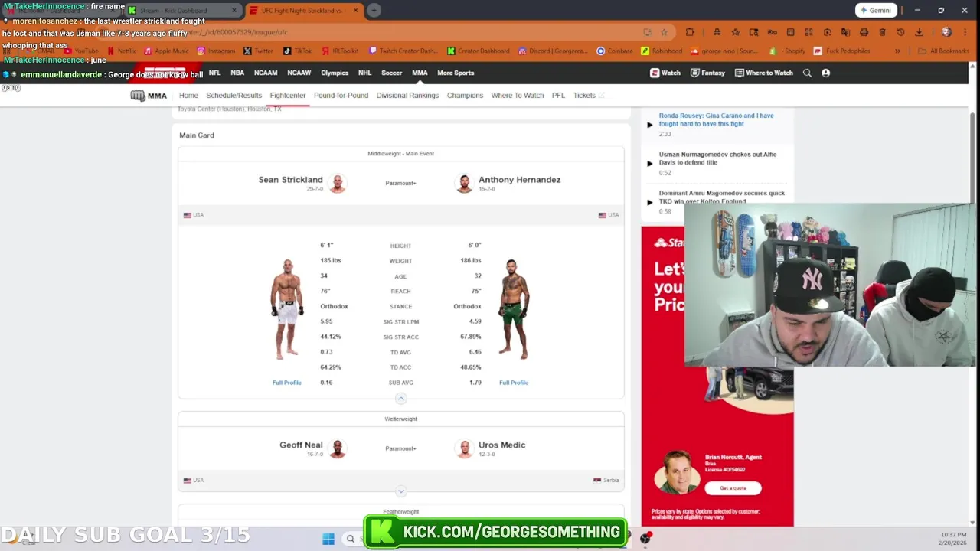Switch to the Kick Dashboard browser tab
980x551 pixels.
point(184,11)
